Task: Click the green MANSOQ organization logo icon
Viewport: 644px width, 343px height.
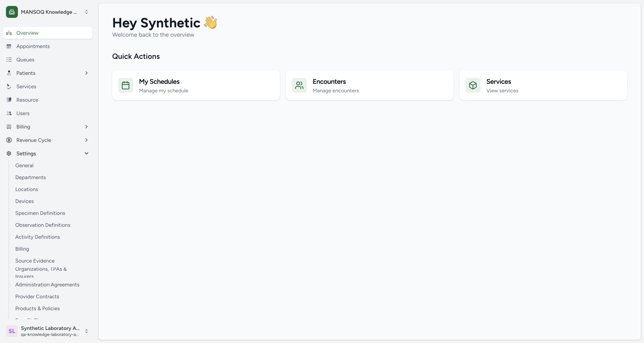Action: pos(12,12)
